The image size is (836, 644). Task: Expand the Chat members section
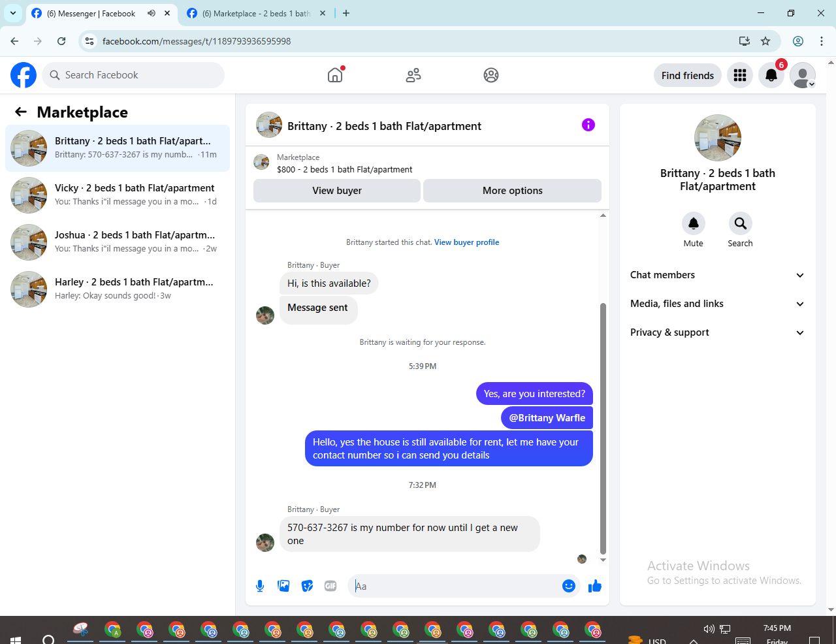point(717,275)
